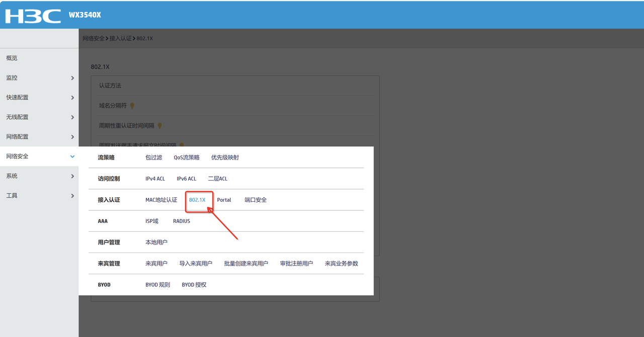This screenshot has width=644, height=337.
Task: Click the 认证方法 settings row
Action: pyautogui.click(x=235, y=86)
